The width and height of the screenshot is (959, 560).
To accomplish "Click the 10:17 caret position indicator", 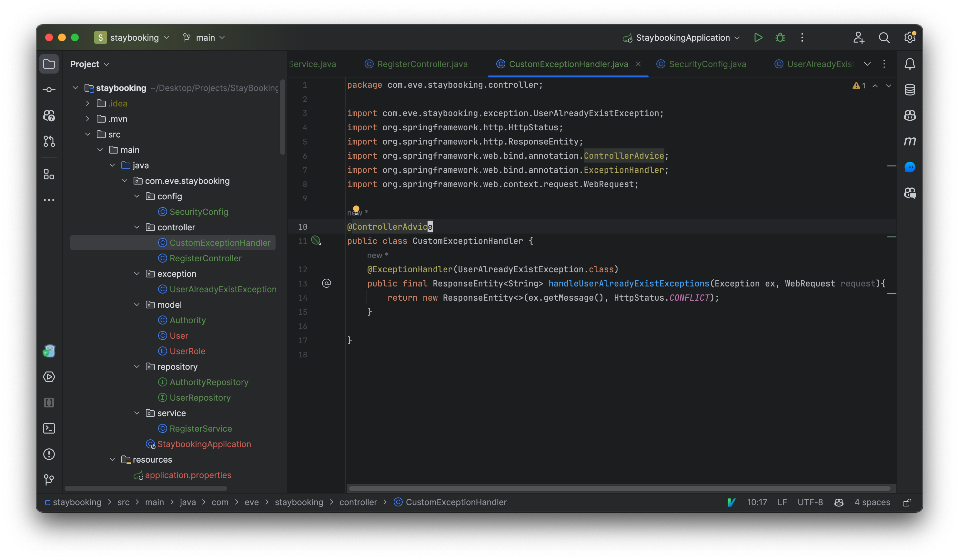I will click(757, 502).
